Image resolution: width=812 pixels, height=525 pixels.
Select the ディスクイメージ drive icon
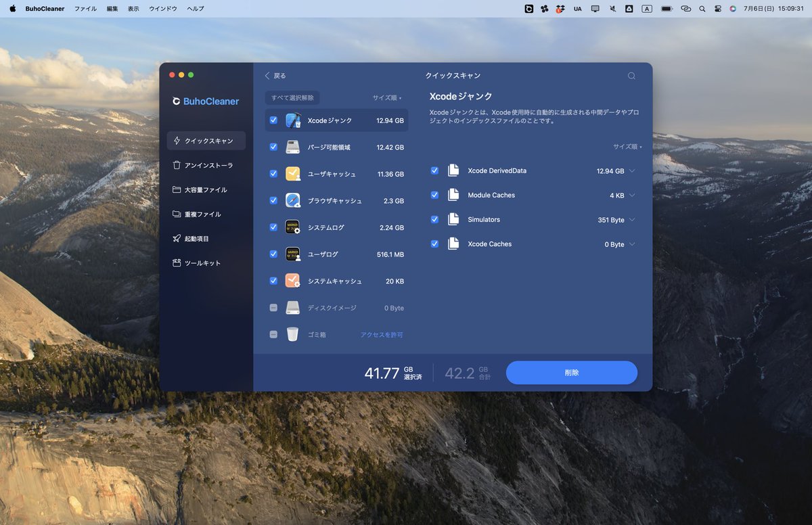click(x=292, y=308)
